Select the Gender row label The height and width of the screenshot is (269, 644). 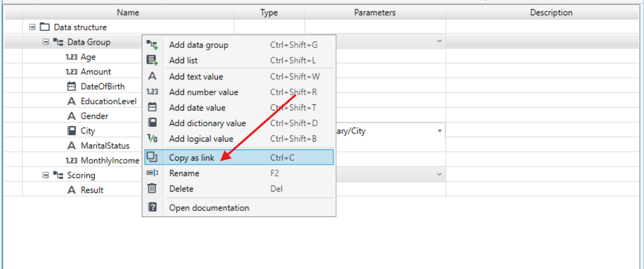point(94,116)
